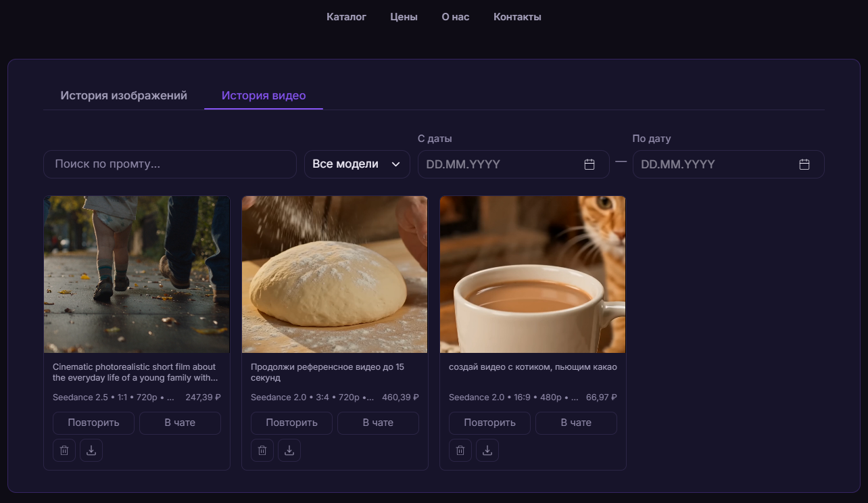The height and width of the screenshot is (503, 868).
Task: Click the price 247,39 ₽
Action: 203,398
